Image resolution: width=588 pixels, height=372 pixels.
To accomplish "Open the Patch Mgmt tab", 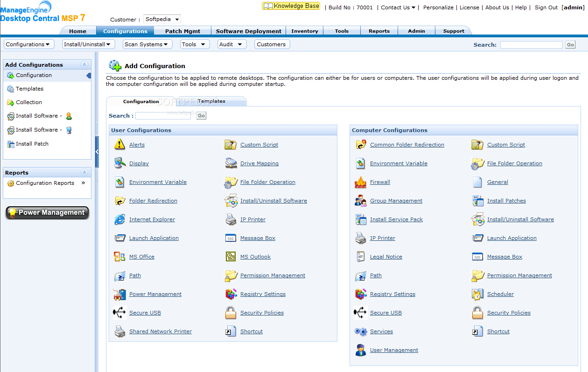I will click(x=182, y=31).
